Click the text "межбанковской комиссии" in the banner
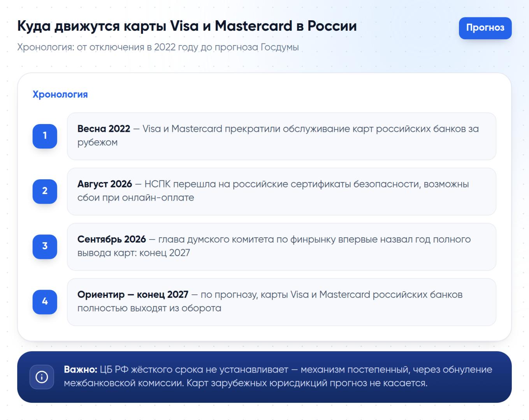Screen dimensions: 529x420 pyautogui.click(x=123, y=383)
